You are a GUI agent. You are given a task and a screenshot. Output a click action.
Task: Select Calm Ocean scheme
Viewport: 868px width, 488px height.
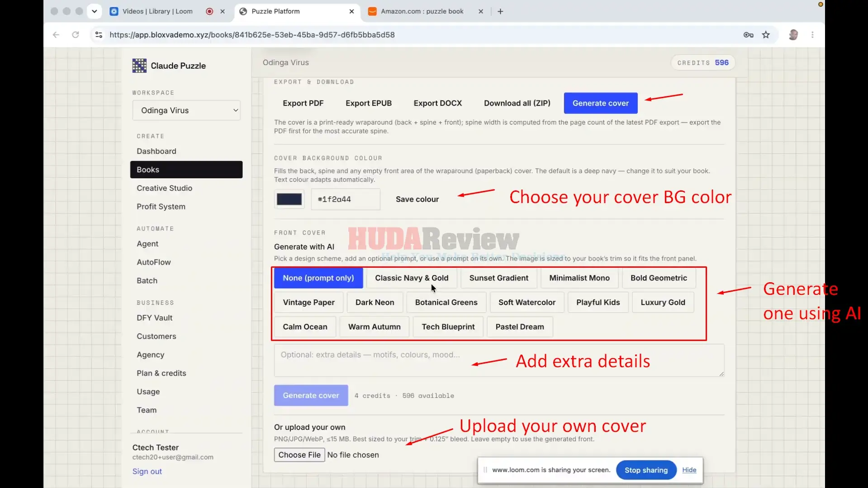pyautogui.click(x=305, y=327)
